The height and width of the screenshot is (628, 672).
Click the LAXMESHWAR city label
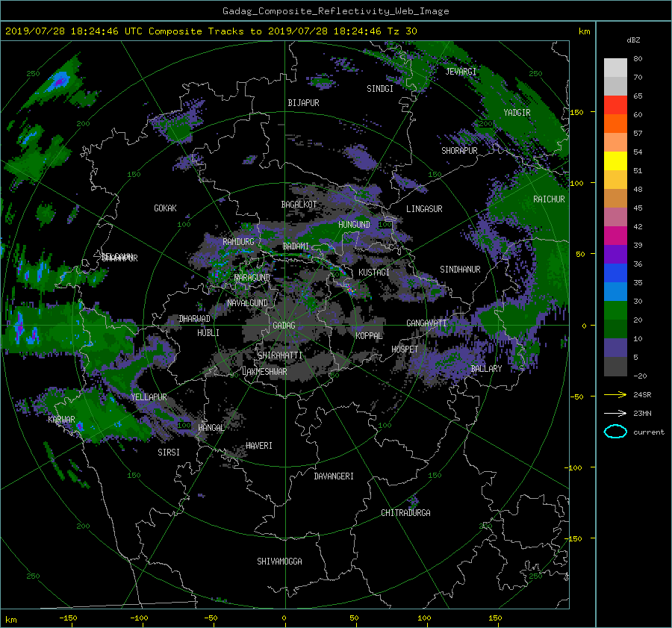(x=264, y=372)
